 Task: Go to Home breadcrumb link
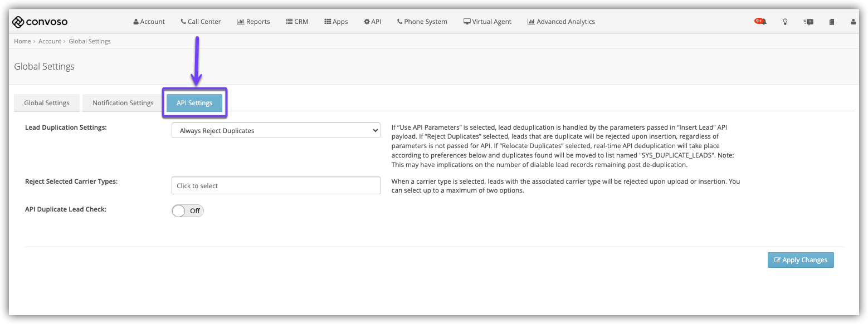pos(22,41)
